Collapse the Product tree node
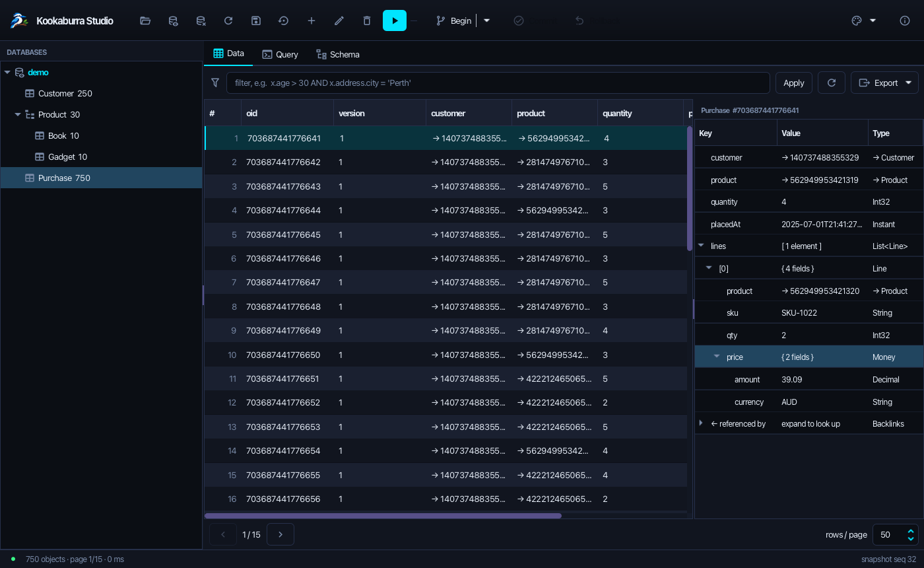Screen dimensions: 924x568 (x=18, y=115)
